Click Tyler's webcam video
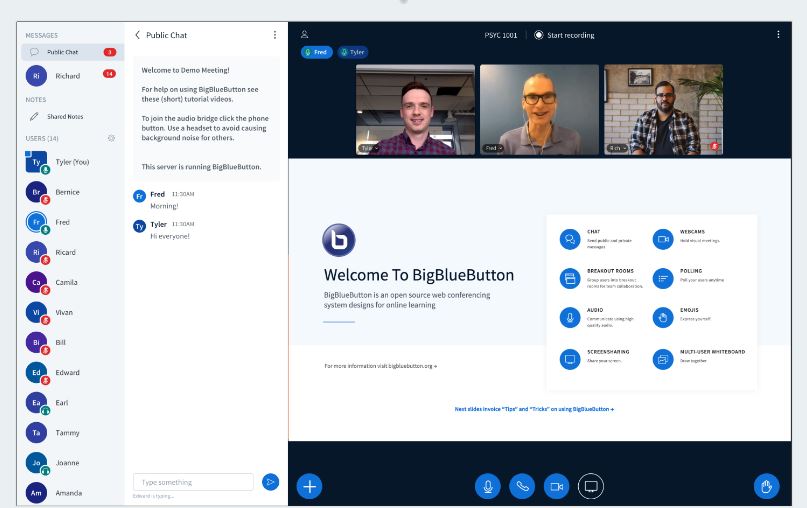Screen dimensions: 807x508 [x=415, y=109]
